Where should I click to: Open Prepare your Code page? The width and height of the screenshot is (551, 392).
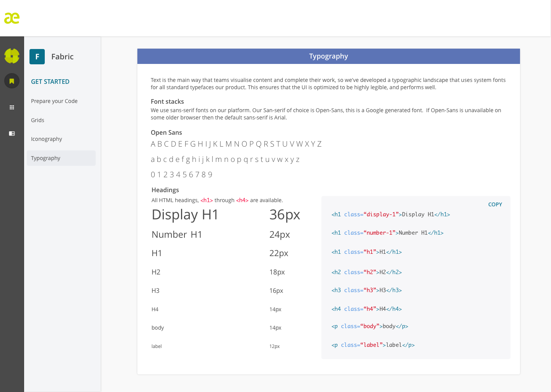pos(54,101)
